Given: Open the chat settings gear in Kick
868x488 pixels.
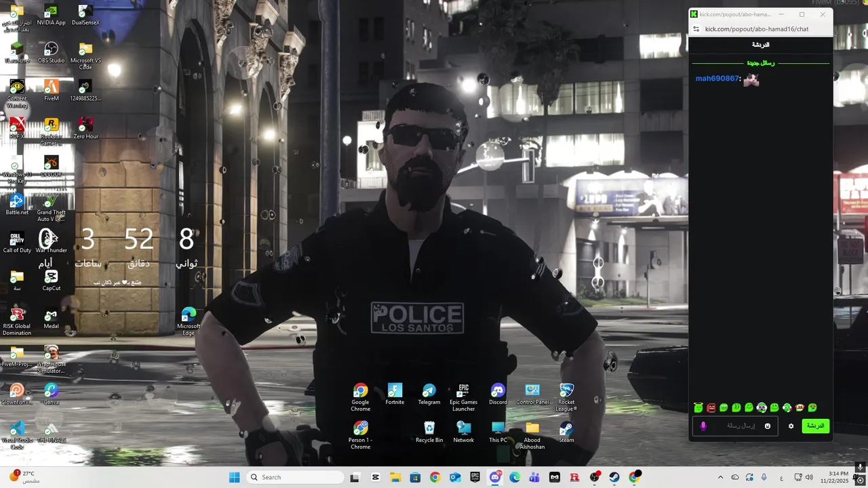Looking at the screenshot, I should tap(791, 426).
